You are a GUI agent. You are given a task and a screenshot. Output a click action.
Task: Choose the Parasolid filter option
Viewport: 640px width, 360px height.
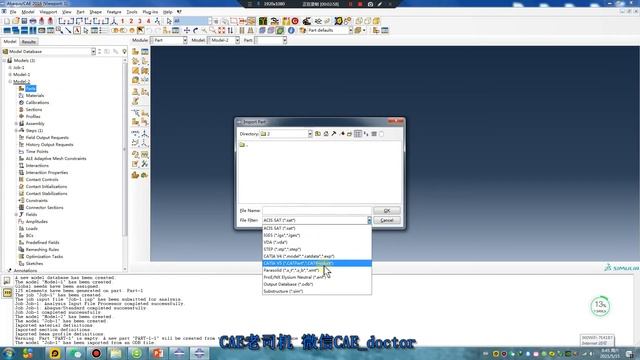coord(317,270)
